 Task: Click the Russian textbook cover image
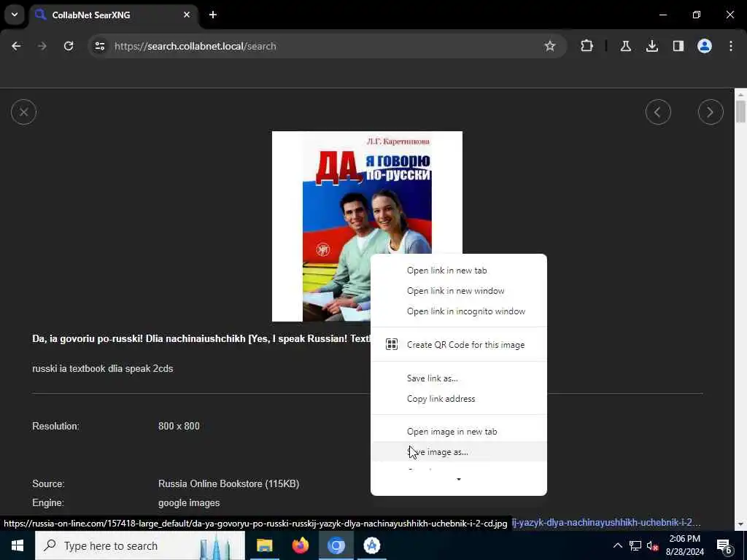pos(367,226)
